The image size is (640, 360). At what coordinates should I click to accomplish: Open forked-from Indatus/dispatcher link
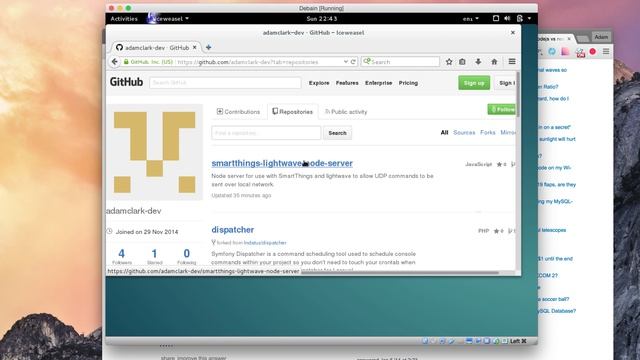pos(265,243)
